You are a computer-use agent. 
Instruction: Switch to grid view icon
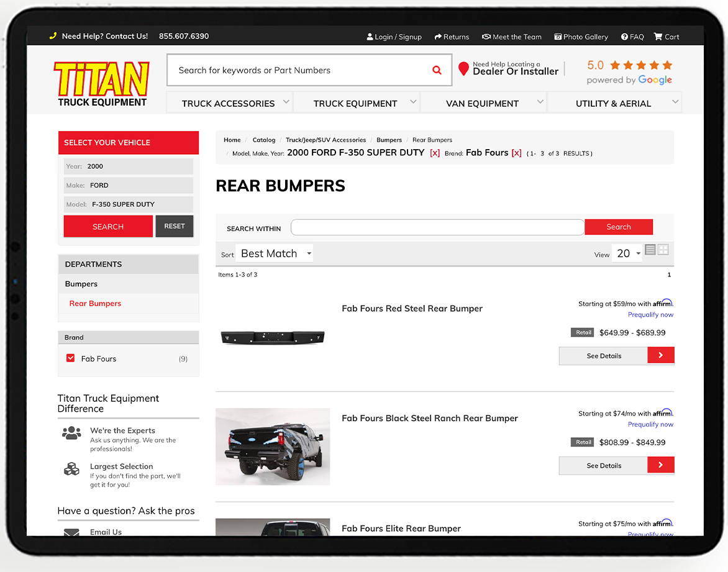[663, 250]
